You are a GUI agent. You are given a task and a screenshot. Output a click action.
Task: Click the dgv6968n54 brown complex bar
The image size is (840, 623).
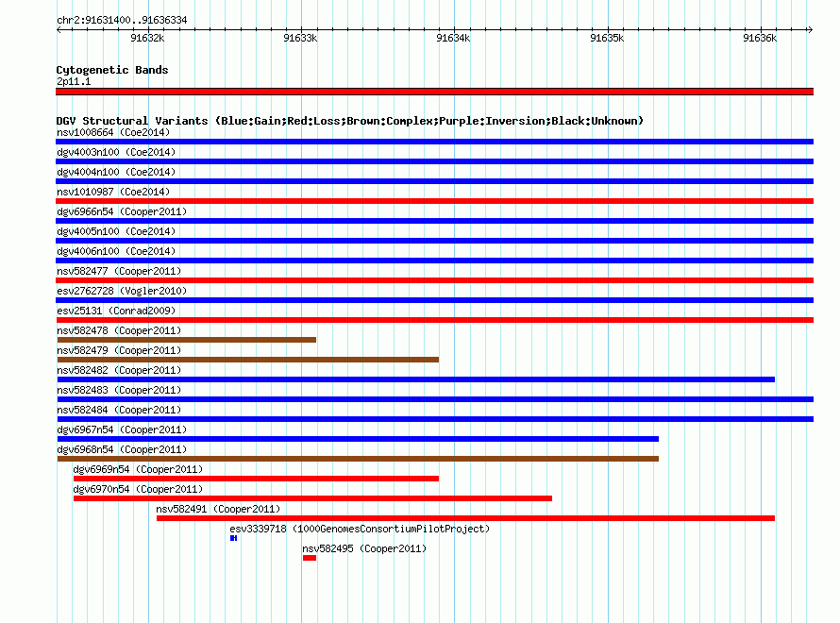358,459
